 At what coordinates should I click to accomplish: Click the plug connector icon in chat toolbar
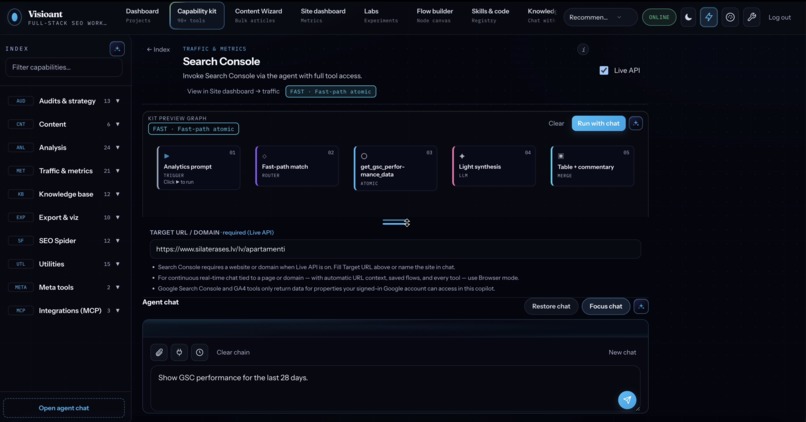[x=179, y=352]
